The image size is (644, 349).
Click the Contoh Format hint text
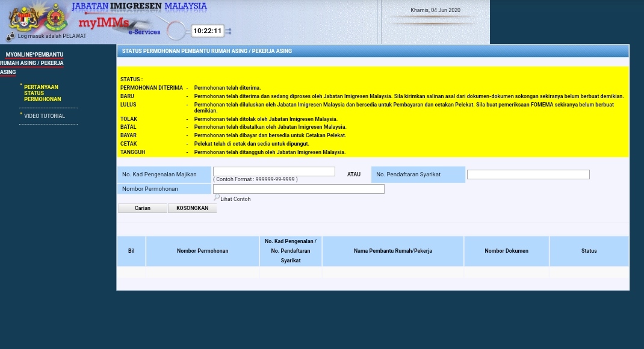255,179
